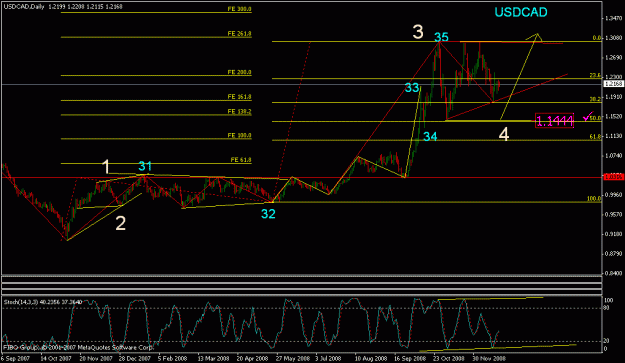The height and width of the screenshot is (363, 625).
Task: Click the FE 261.8 expansion level label
Action: point(239,34)
